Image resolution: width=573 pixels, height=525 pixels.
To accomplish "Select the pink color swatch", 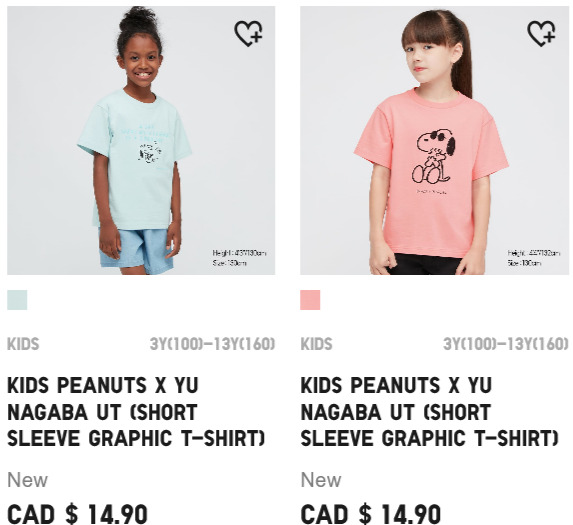I will (310, 300).
